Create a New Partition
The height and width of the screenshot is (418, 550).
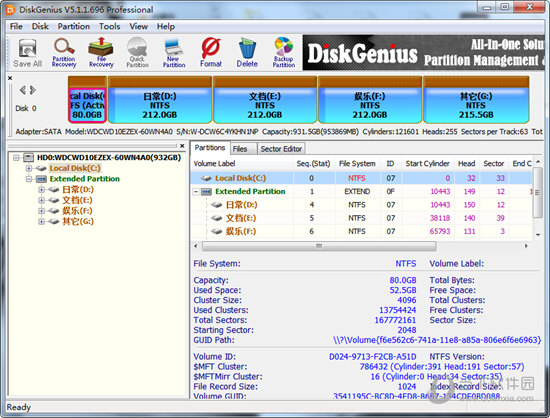point(174,53)
